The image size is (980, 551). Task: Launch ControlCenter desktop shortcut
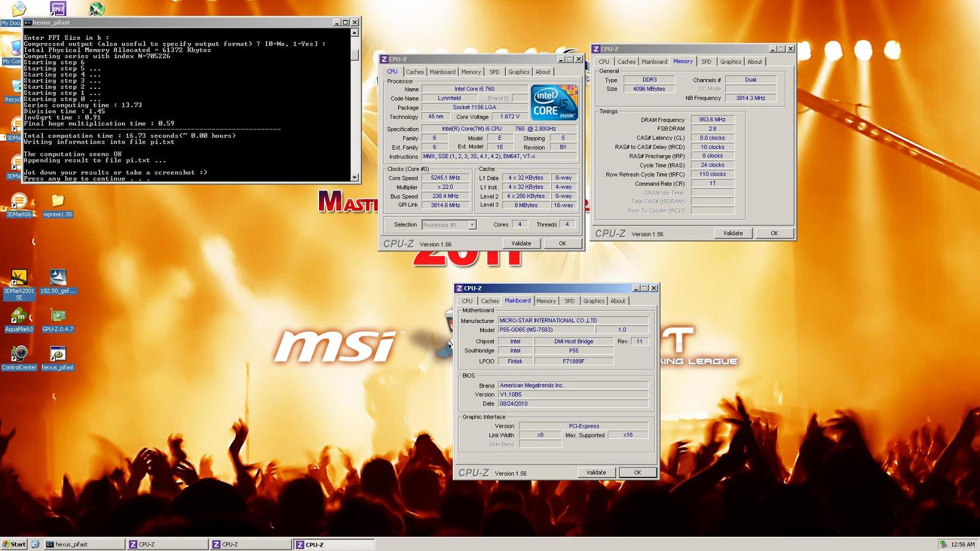pos(19,358)
